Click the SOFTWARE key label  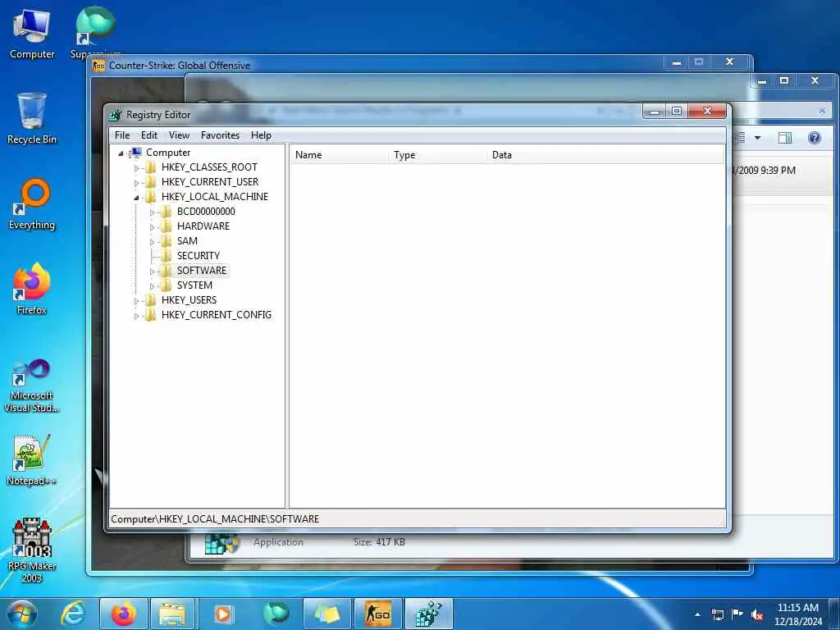[202, 271]
